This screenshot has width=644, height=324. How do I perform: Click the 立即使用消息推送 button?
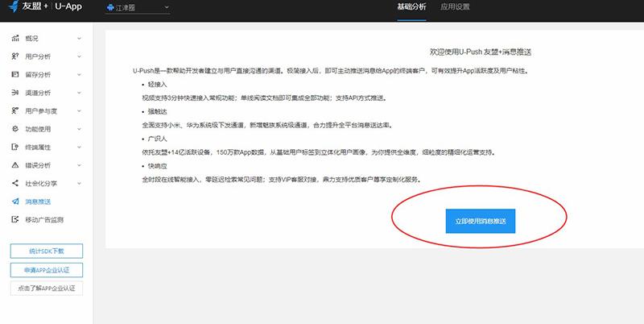(x=481, y=219)
